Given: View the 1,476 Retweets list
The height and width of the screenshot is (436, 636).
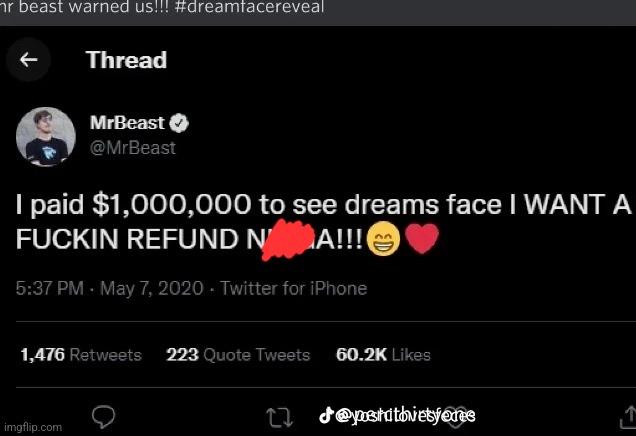Looking at the screenshot, I should point(80,355).
